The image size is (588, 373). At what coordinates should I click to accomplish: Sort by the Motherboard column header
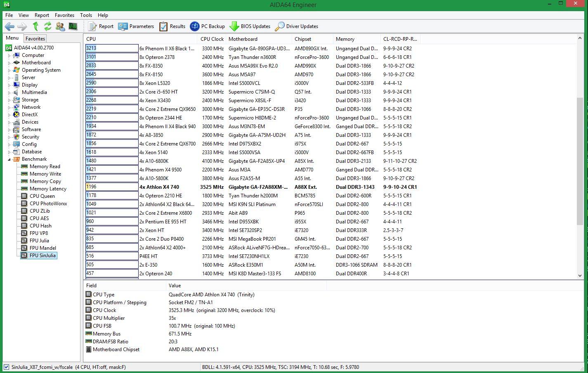point(259,39)
